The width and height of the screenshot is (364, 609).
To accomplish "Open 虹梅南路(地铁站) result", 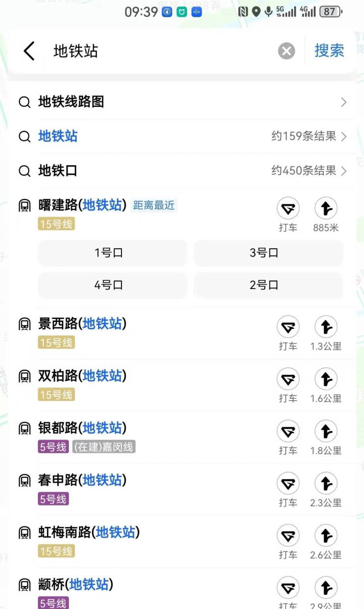I will [89, 533].
